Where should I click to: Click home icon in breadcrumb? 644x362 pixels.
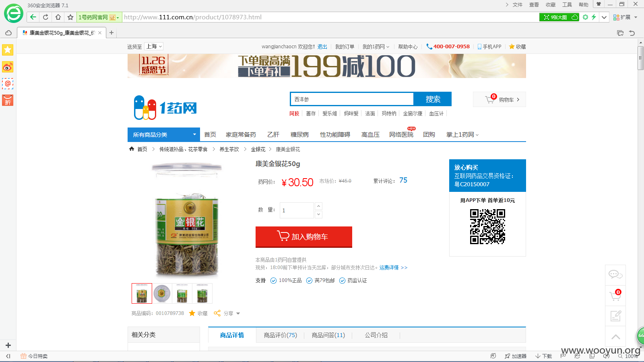[132, 149]
